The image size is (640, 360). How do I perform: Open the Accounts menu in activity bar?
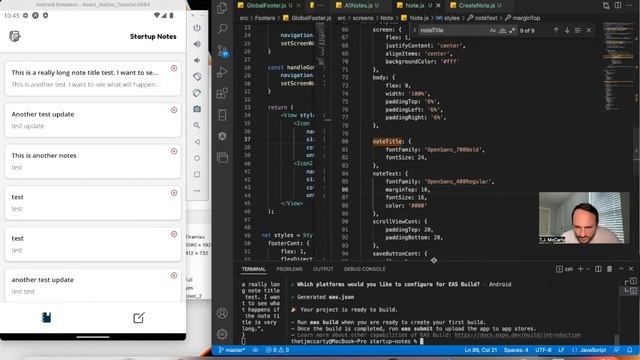click(x=222, y=313)
